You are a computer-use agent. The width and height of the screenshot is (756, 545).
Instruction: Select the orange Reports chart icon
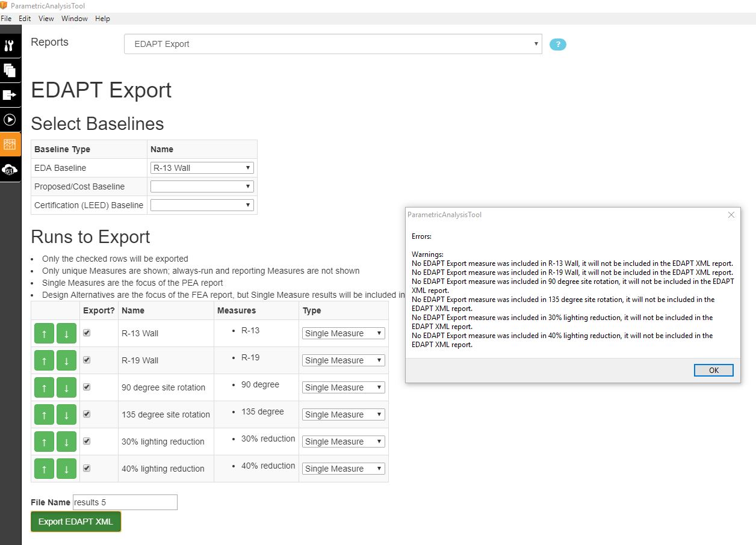point(10,144)
